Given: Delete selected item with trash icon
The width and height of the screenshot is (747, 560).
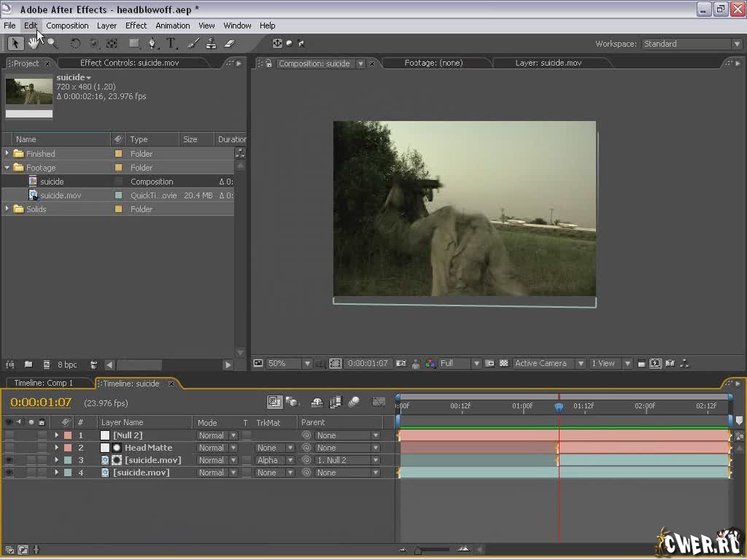Looking at the screenshot, I should (93, 365).
